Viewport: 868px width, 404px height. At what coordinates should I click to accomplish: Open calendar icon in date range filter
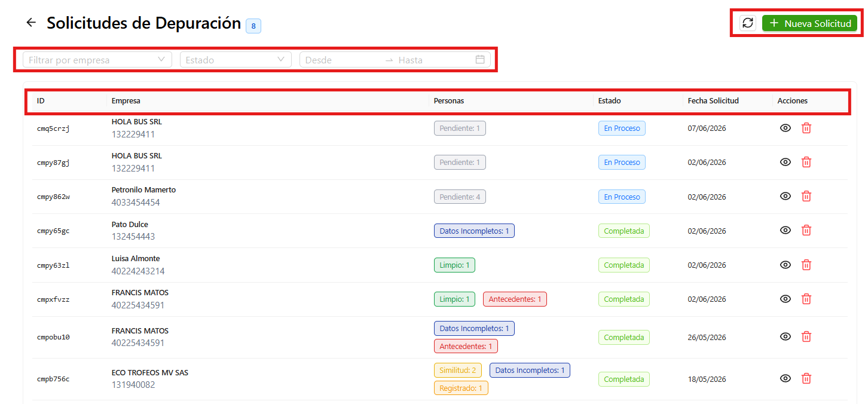click(479, 60)
